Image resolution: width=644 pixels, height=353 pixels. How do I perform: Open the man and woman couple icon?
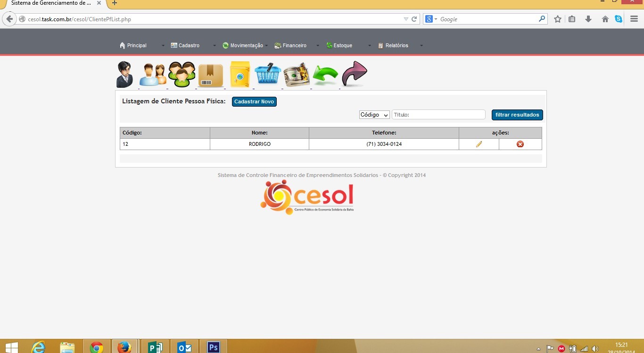coord(153,75)
